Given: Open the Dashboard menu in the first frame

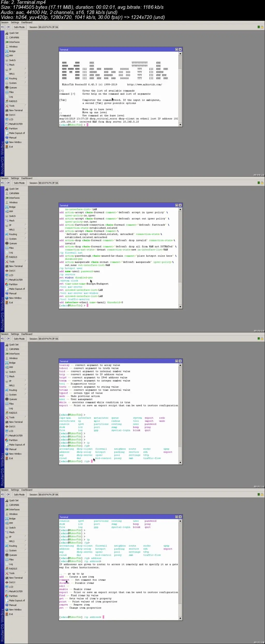Looking at the screenshot, I should (27, 23).
